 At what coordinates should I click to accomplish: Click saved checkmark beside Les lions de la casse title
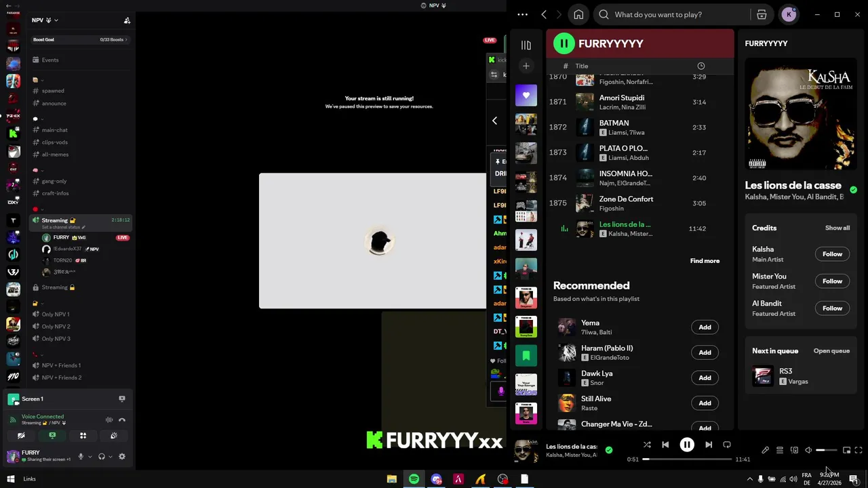click(853, 190)
